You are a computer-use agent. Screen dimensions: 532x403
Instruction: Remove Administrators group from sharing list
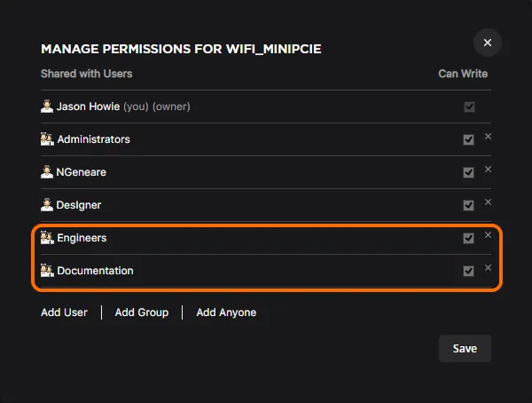coord(488,137)
